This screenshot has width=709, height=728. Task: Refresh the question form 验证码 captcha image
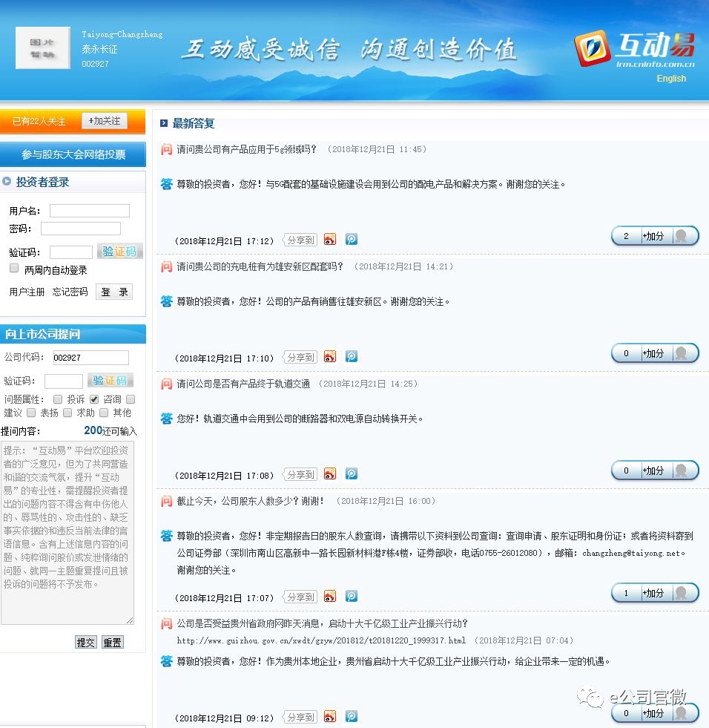(110, 381)
